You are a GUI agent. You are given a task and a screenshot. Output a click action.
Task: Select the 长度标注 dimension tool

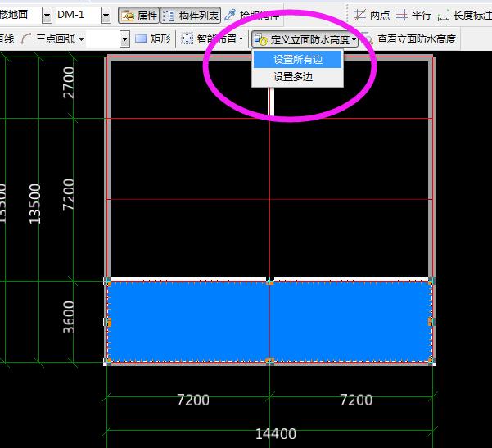click(x=464, y=15)
